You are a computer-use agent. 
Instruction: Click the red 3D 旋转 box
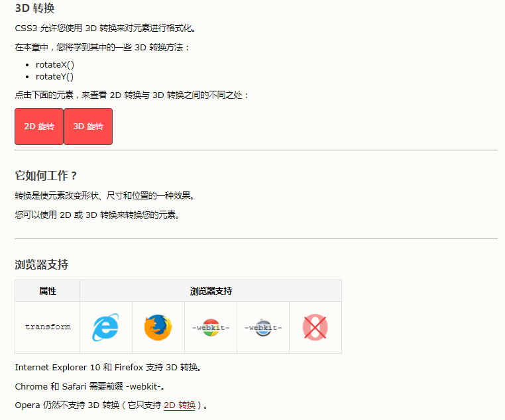coord(88,127)
